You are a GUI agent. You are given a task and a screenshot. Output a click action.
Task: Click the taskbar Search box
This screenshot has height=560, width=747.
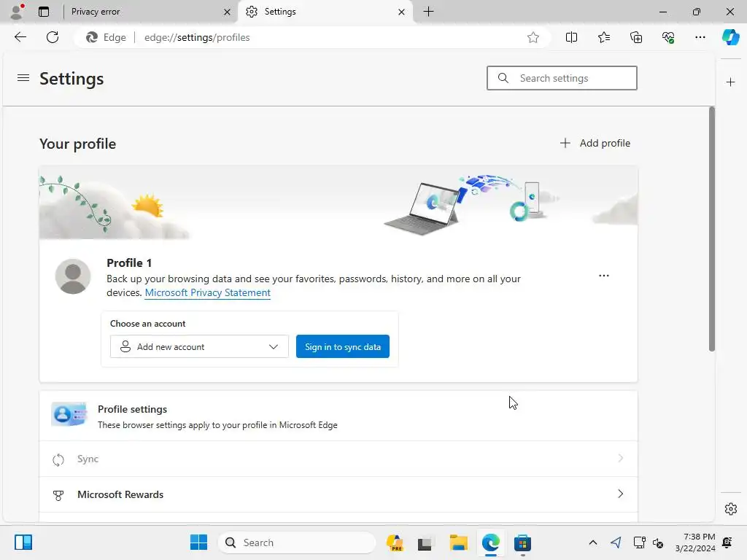(297, 542)
